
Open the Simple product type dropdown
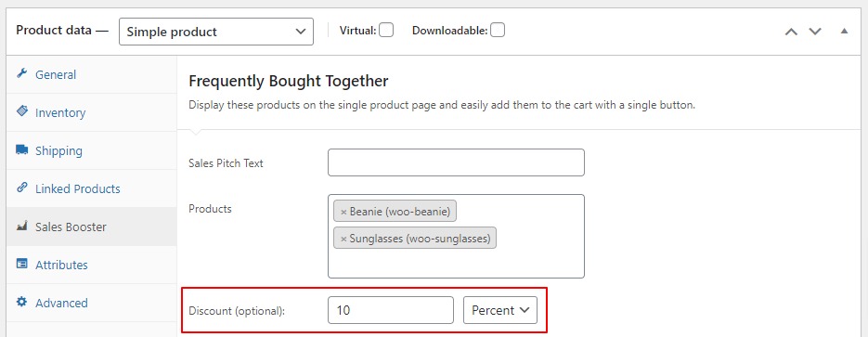click(216, 32)
